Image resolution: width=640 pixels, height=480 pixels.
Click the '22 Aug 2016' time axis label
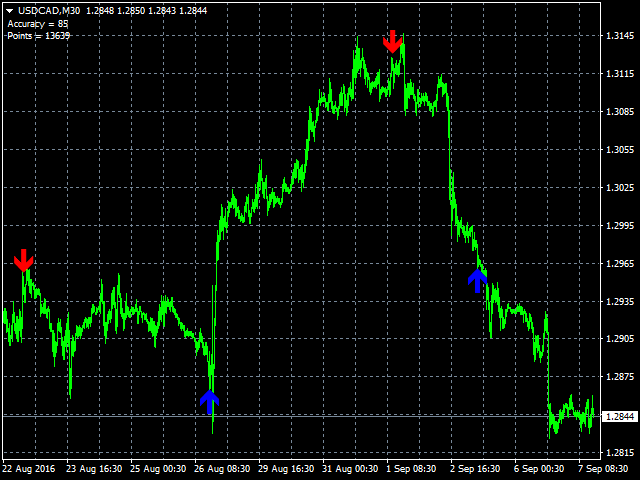(29, 469)
